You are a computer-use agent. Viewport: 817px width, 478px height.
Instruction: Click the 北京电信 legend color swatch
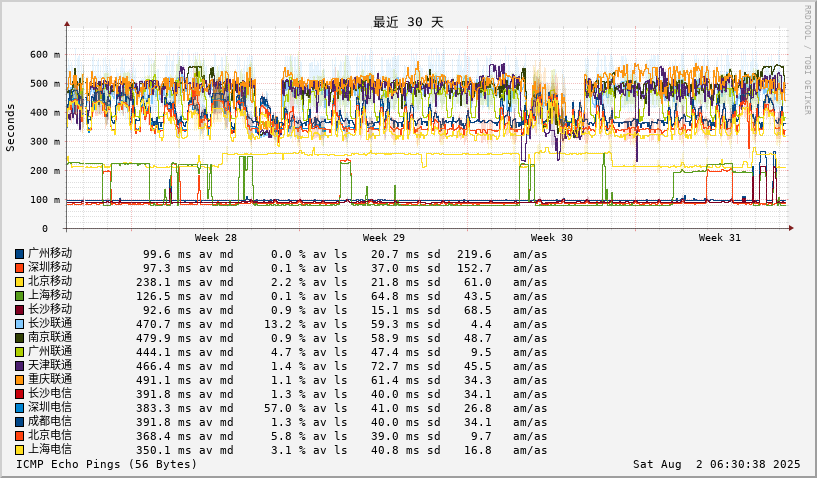19,437
